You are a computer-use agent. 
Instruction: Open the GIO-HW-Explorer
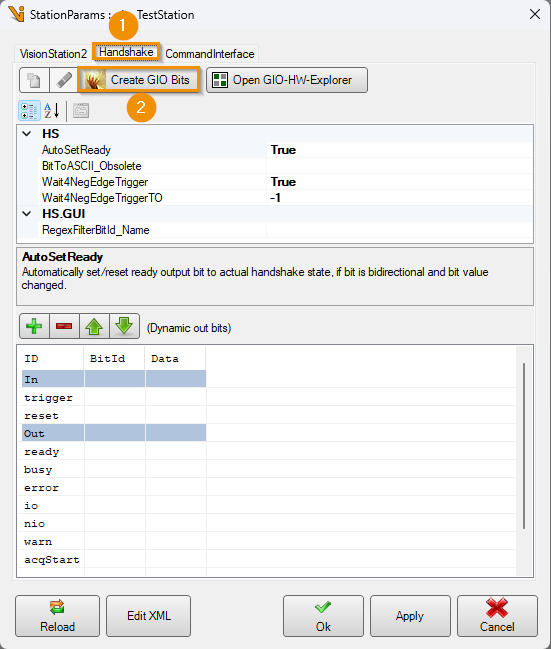click(x=286, y=80)
